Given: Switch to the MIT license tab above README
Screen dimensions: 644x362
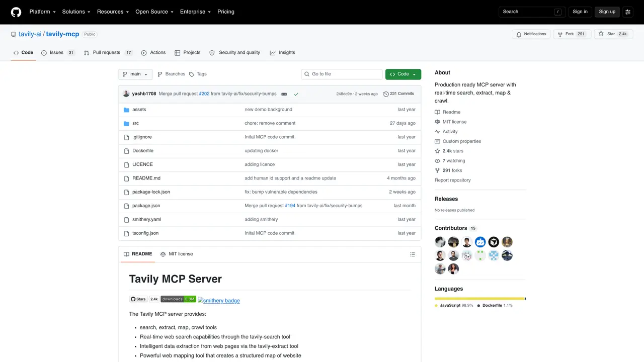Looking at the screenshot, I should coord(177,254).
